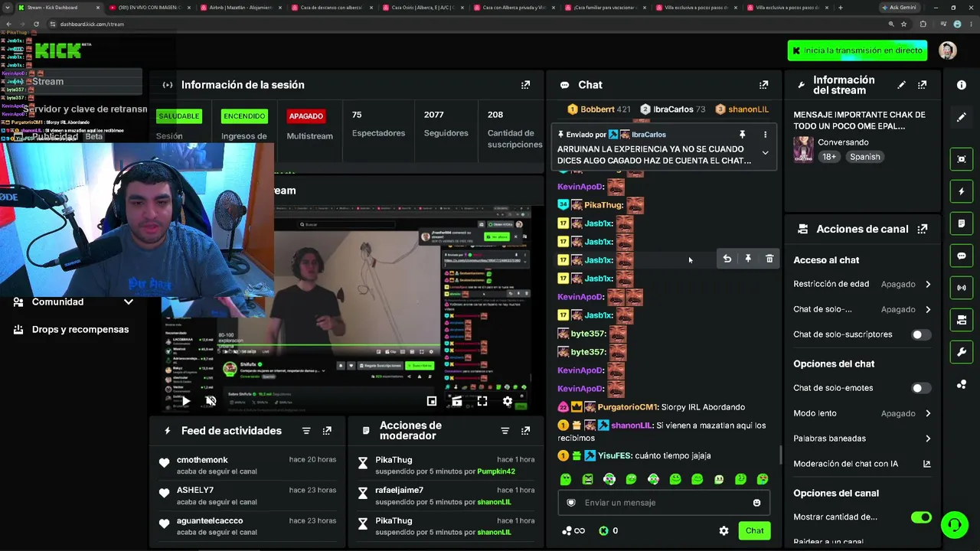
Task: Select Bobberrt on the chat leaderboard
Action: pyautogui.click(x=599, y=109)
